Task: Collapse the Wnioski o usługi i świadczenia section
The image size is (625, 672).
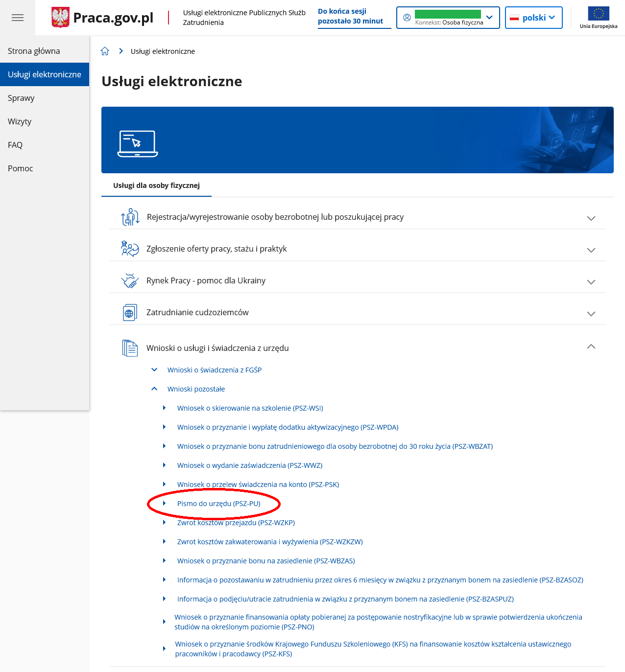Action: coord(591,347)
